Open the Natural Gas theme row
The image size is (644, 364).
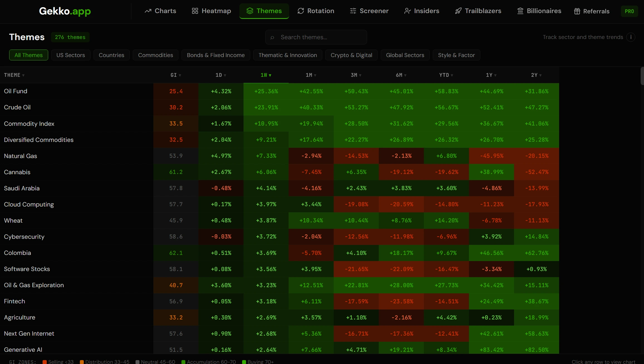tap(21, 156)
